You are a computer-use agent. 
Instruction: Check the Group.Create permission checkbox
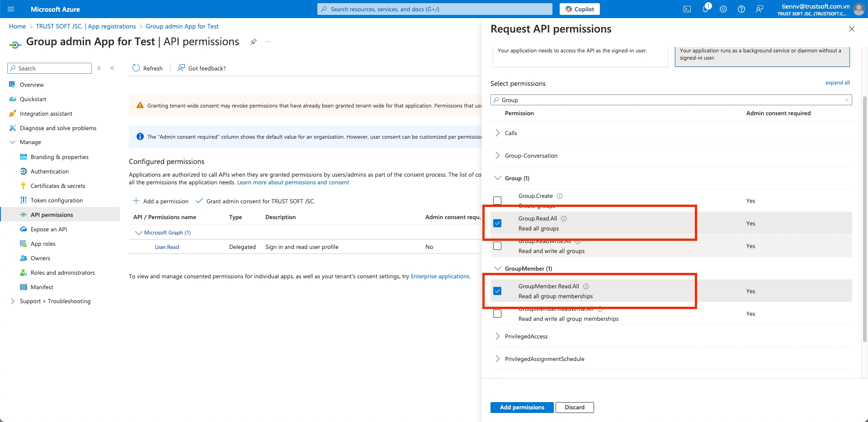tap(497, 201)
